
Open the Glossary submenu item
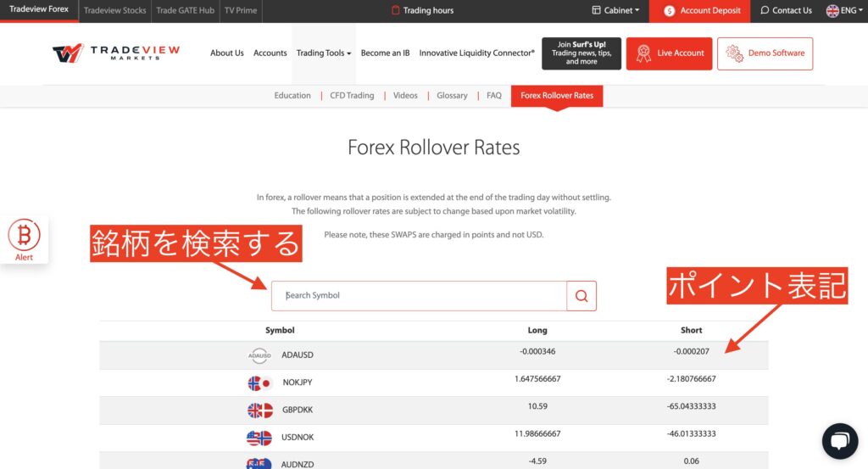click(452, 95)
